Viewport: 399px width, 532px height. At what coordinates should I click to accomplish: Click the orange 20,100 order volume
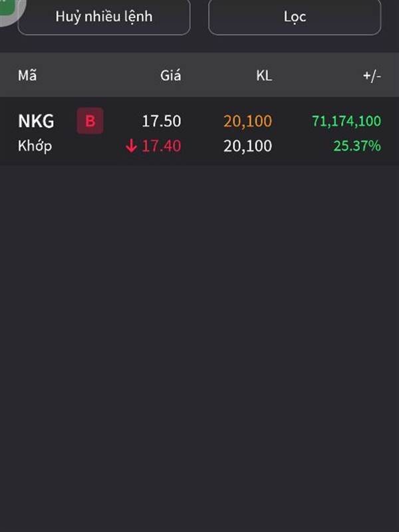pyautogui.click(x=247, y=121)
